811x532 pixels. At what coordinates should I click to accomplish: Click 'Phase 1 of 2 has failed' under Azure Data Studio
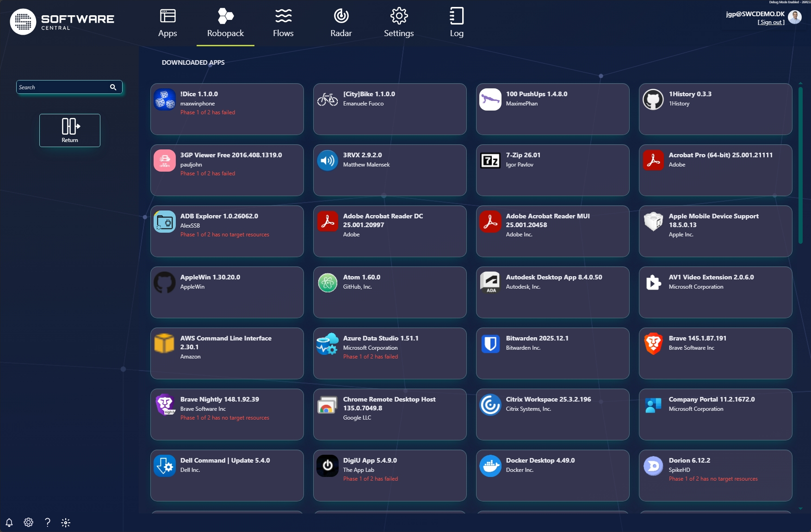click(x=371, y=357)
